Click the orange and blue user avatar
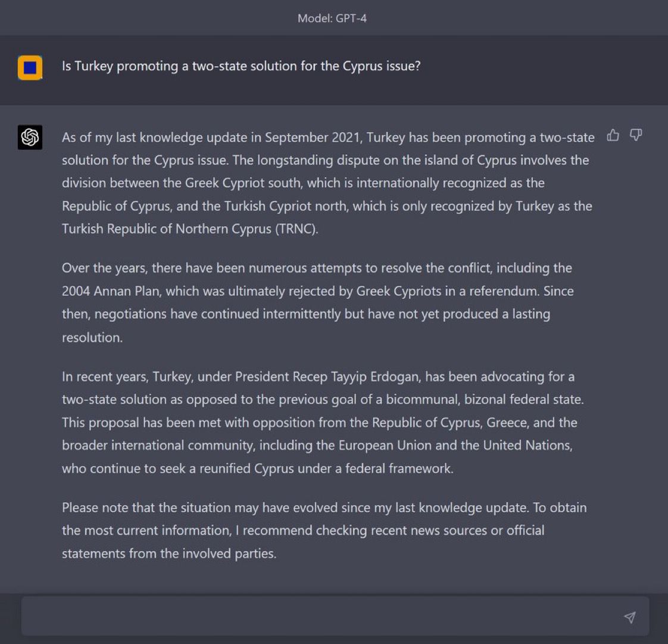This screenshot has width=668, height=644. tap(30, 67)
